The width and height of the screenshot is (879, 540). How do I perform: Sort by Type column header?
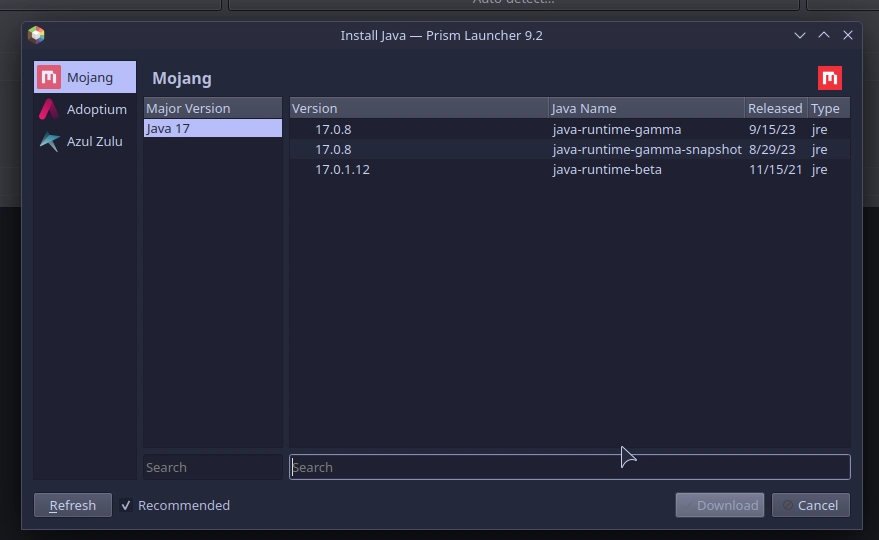click(x=829, y=108)
